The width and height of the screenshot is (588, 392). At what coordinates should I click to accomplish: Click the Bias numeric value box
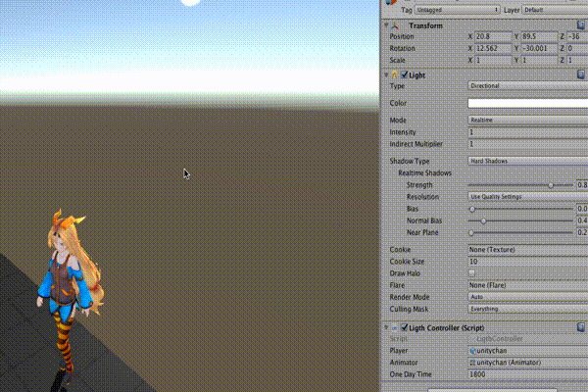tap(582, 209)
